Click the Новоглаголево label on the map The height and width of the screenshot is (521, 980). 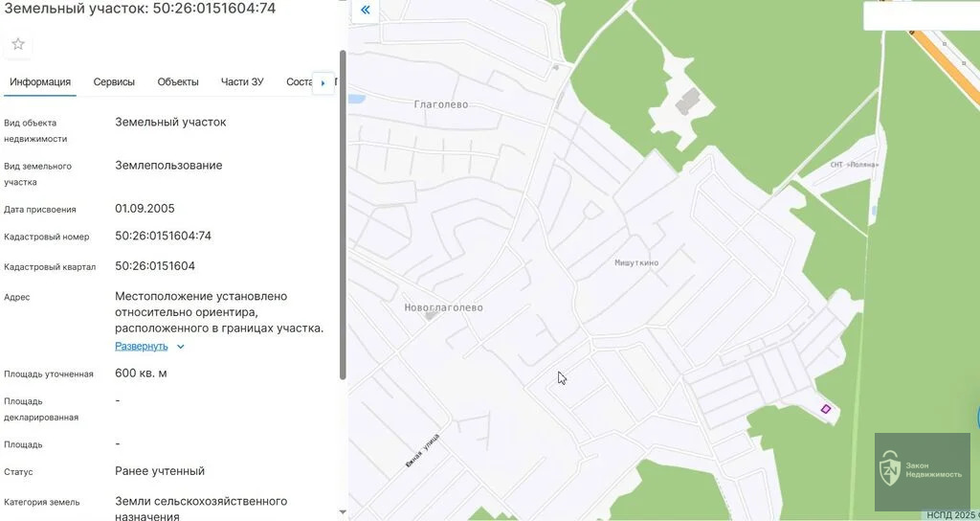(x=441, y=308)
